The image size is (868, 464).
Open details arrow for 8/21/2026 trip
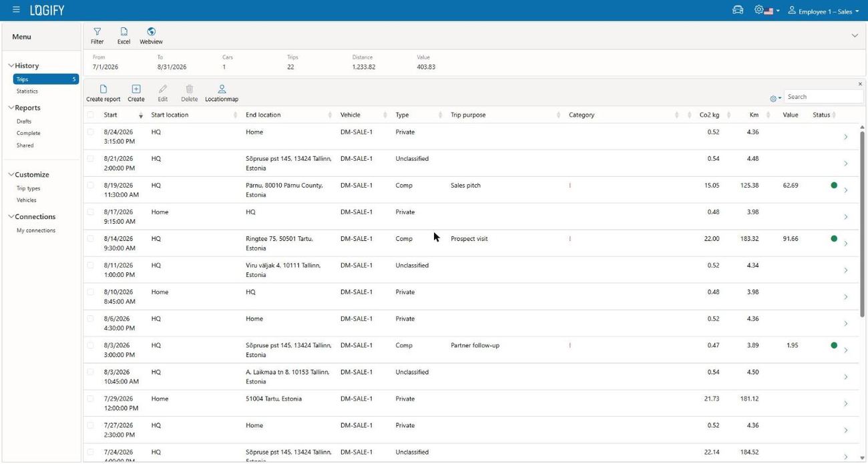coord(846,164)
